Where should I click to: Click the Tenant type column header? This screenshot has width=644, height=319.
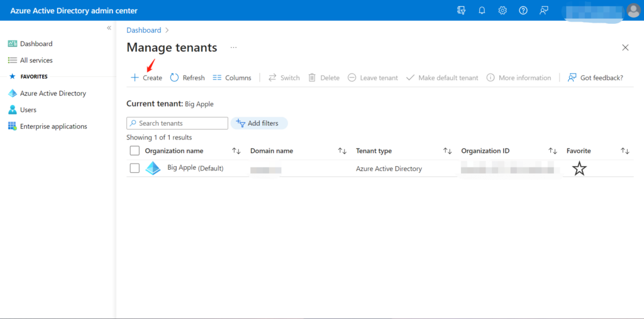[x=374, y=151]
